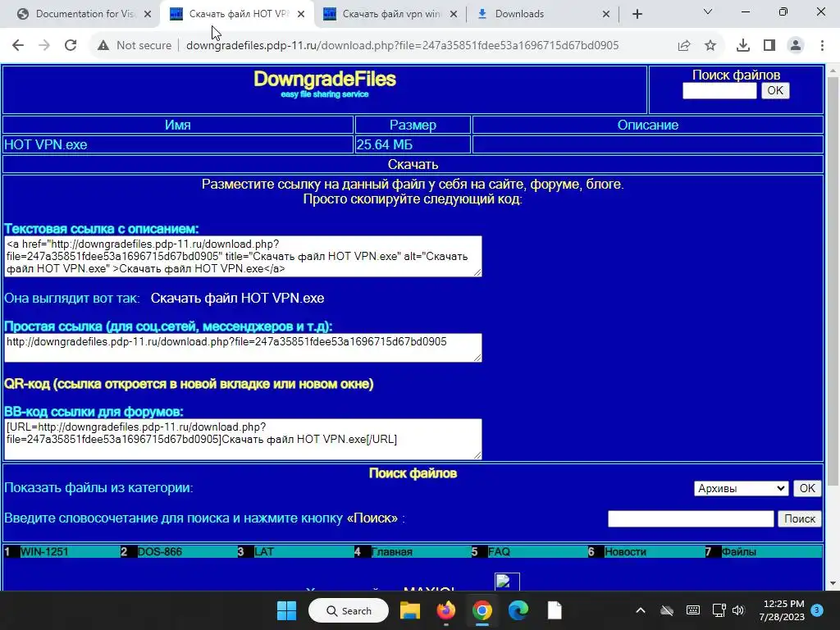Launch Microsoft Edge from the taskbar

pyautogui.click(x=518, y=610)
